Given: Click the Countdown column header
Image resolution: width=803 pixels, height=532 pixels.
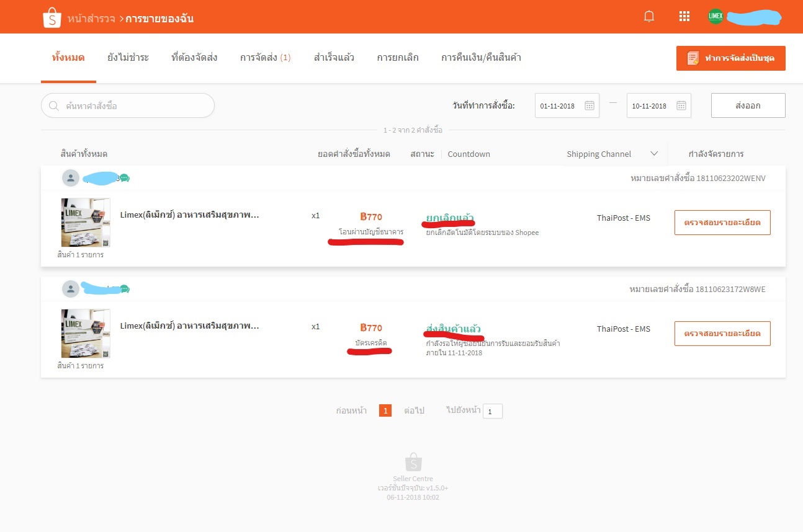Looking at the screenshot, I should pyautogui.click(x=469, y=154).
